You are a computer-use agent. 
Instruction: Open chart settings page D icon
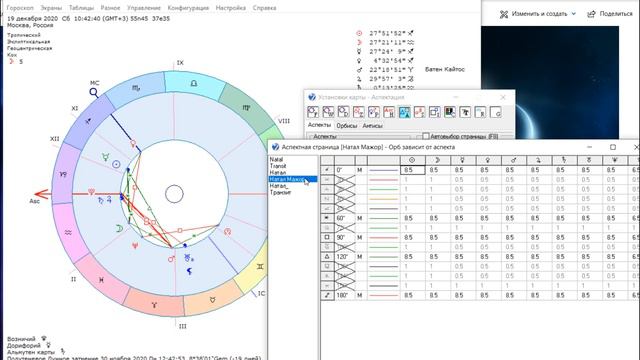point(343,112)
